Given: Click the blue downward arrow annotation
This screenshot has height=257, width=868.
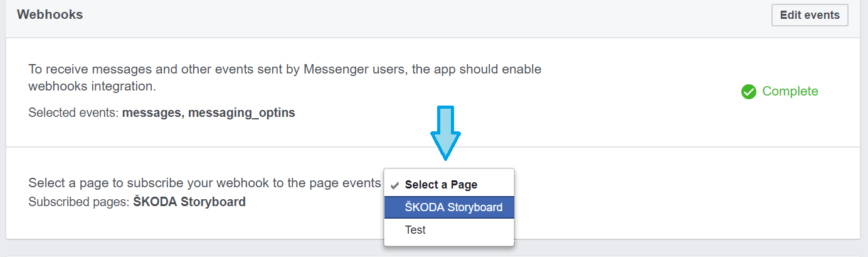Looking at the screenshot, I should [445, 132].
